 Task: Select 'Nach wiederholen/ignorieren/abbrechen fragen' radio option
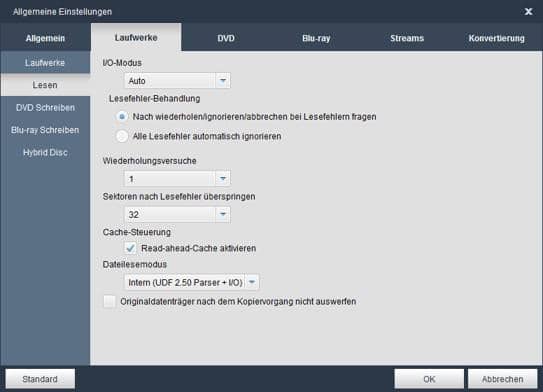click(122, 117)
